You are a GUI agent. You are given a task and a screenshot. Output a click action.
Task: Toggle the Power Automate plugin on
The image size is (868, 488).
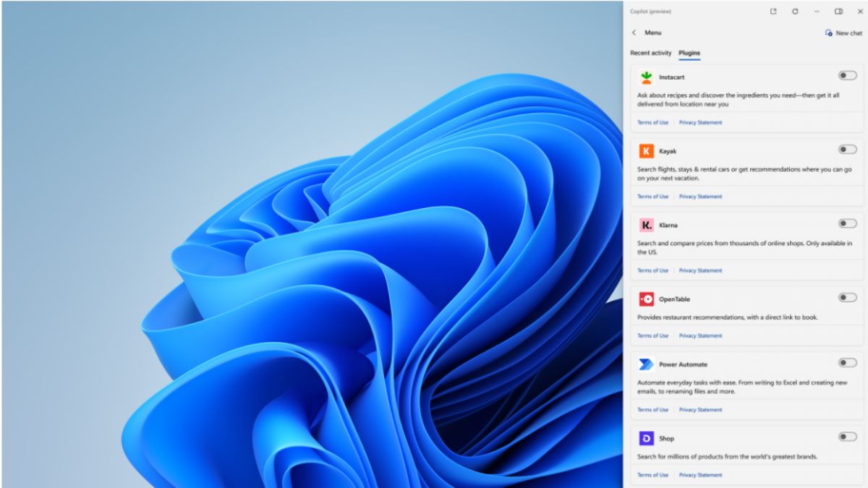pos(847,363)
